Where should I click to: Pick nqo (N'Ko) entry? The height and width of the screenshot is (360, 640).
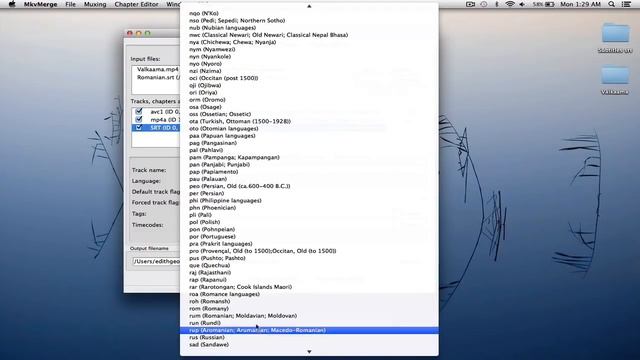click(309, 13)
